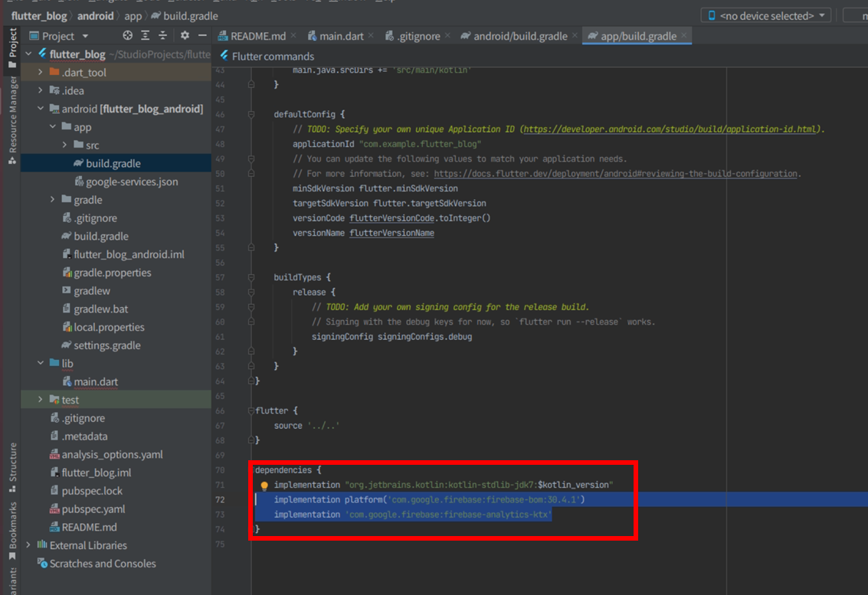Click the yellow lightbulb intention icon

(x=264, y=485)
